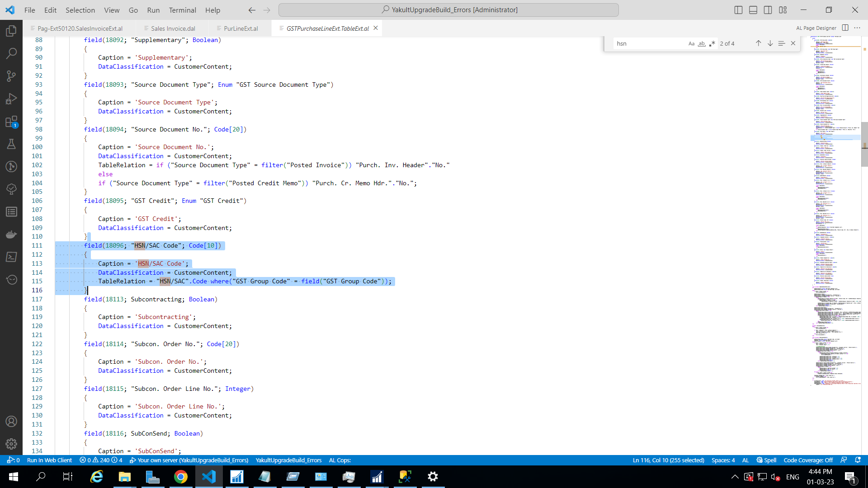Enable regular expression search mode
The height and width of the screenshot is (488, 868).
click(x=712, y=43)
